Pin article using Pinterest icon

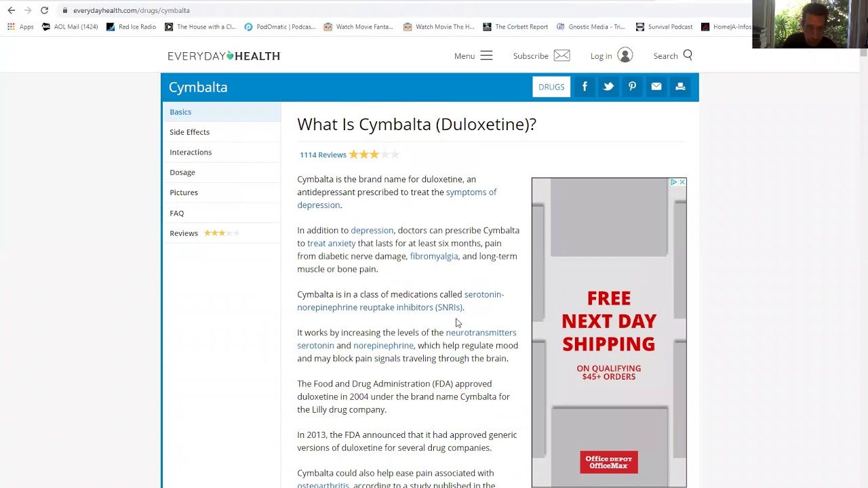pos(632,87)
